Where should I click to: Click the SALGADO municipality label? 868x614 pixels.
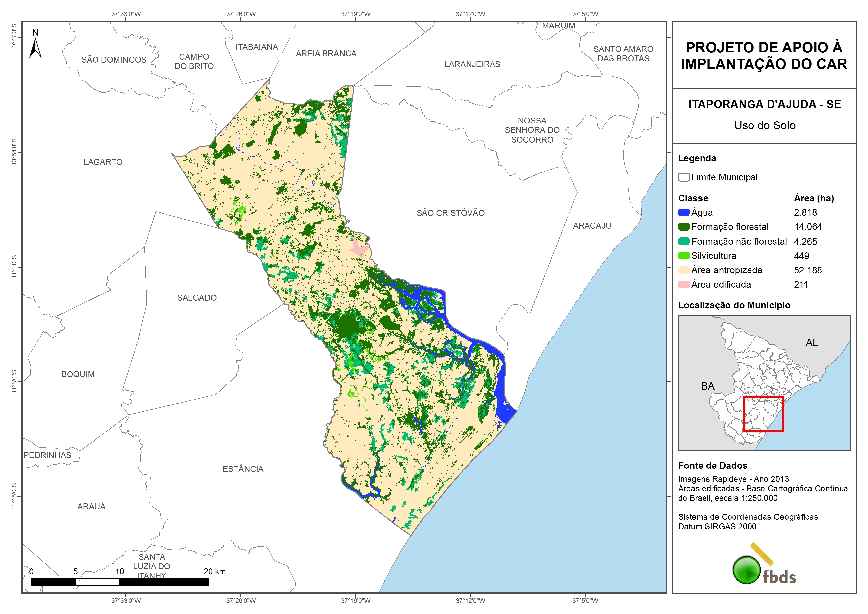click(x=197, y=298)
